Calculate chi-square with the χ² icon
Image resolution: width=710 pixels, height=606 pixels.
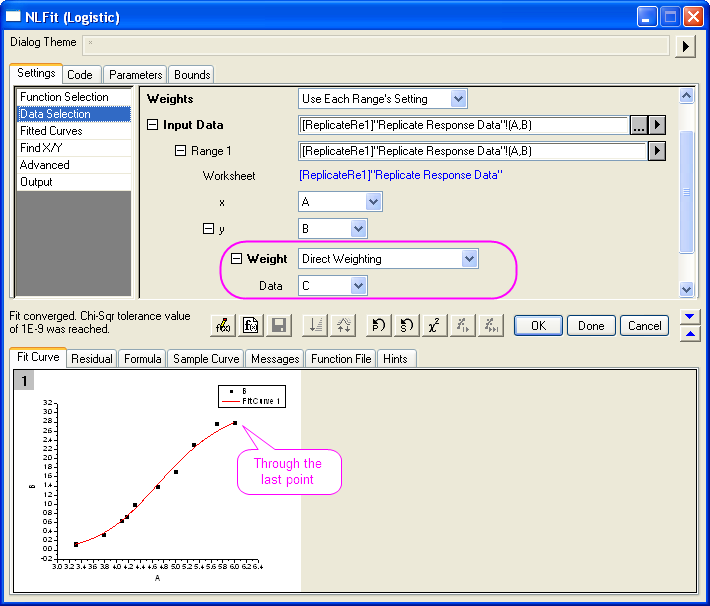(434, 326)
